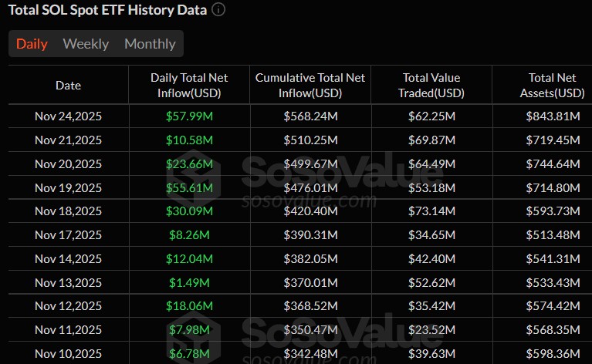Click the Nov 11,2025 date cell

point(69,330)
